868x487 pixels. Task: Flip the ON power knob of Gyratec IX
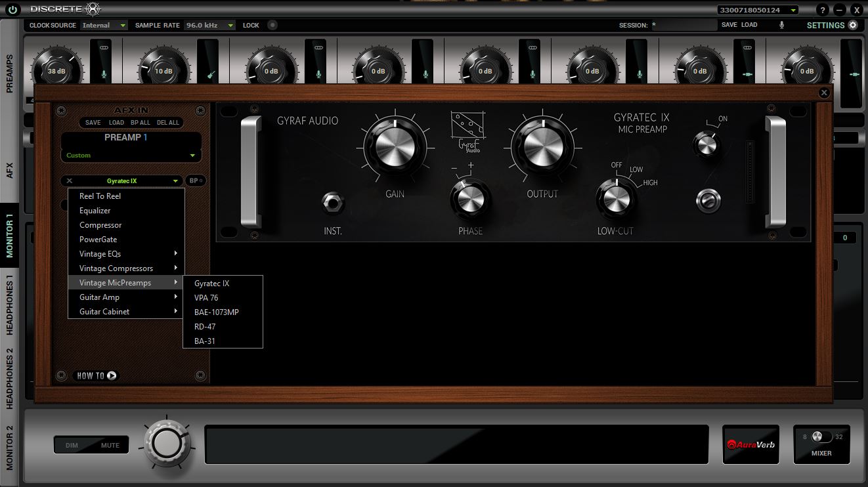(706, 144)
